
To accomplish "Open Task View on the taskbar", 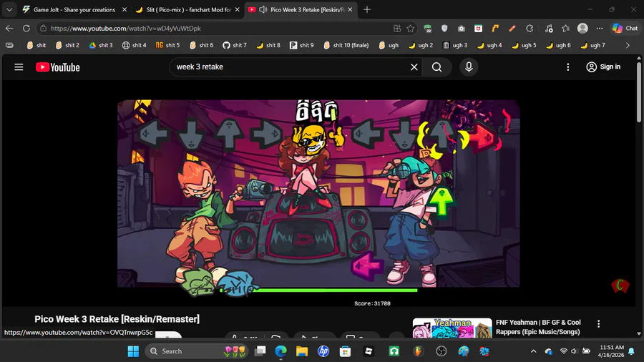I will pos(260,351).
